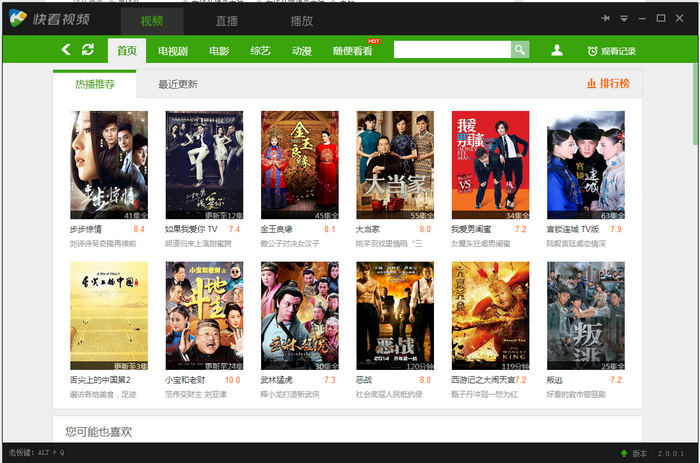Open the title bar dropdown menu icon
The width and height of the screenshot is (700, 463).
(x=624, y=18)
